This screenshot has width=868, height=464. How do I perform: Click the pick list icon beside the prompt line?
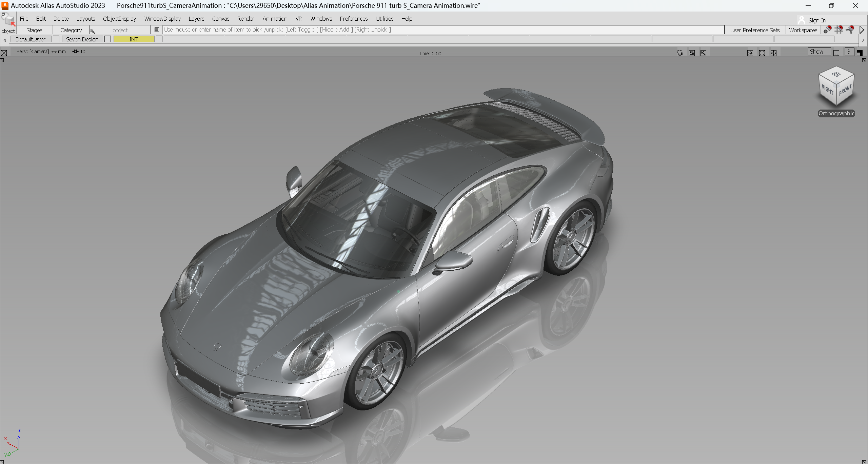pyautogui.click(x=157, y=30)
